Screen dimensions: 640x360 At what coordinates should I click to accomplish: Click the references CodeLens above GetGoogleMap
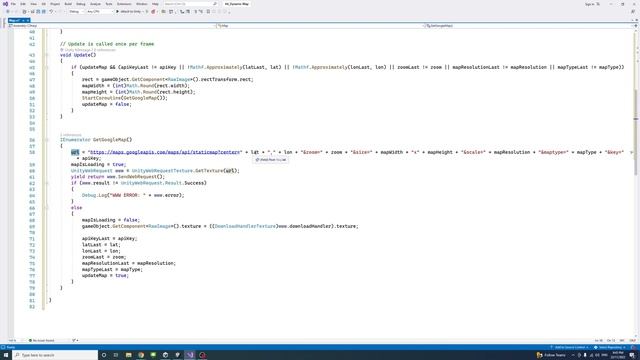[71, 135]
